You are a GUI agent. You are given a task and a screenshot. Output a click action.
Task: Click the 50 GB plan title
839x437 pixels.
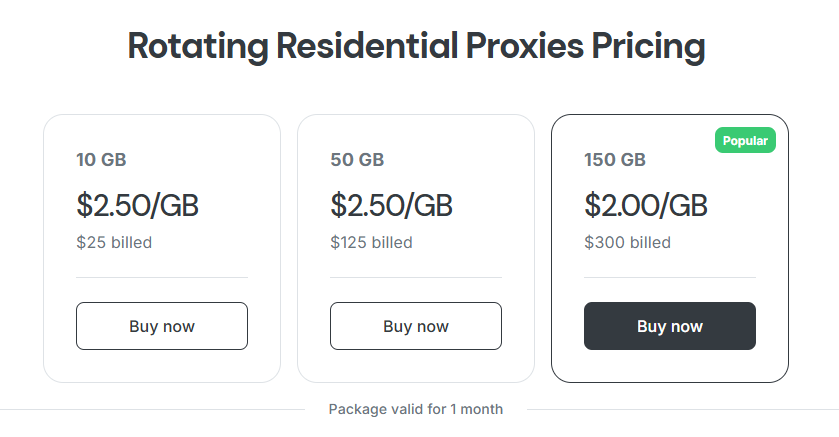click(x=357, y=159)
